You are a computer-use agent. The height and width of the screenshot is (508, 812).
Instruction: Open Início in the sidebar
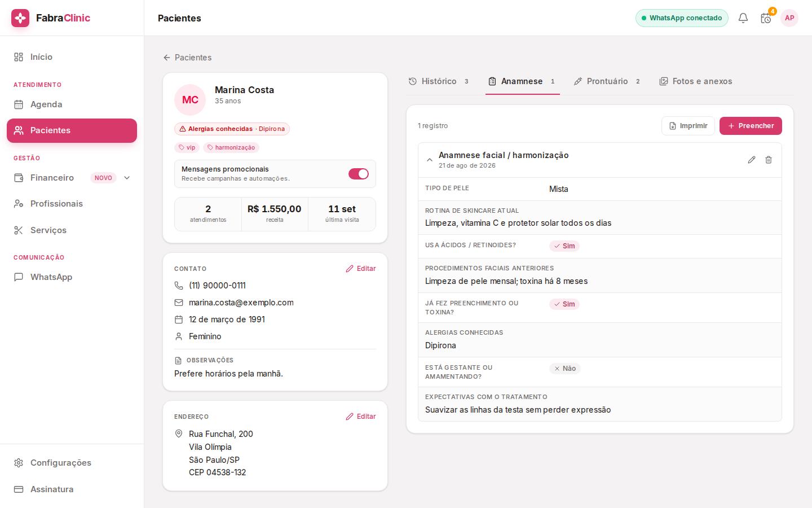pos(72,57)
